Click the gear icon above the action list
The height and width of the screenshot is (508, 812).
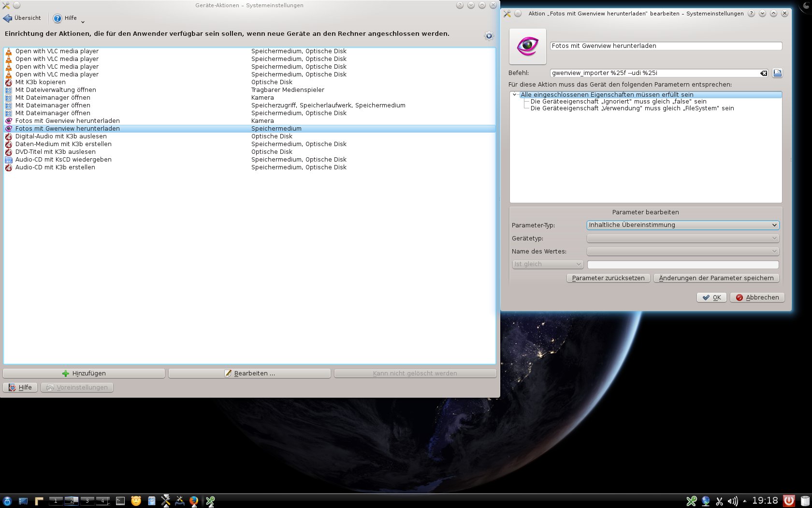point(489,36)
